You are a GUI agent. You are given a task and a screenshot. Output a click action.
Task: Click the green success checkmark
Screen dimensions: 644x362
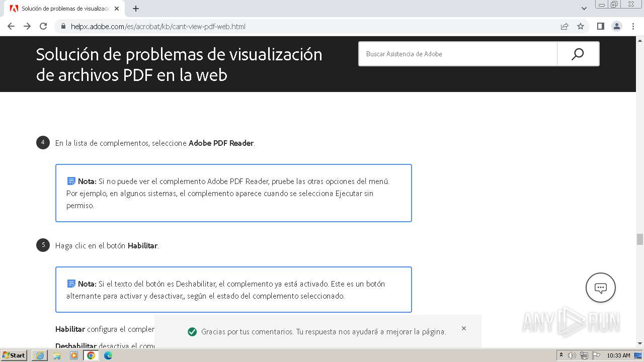192,332
